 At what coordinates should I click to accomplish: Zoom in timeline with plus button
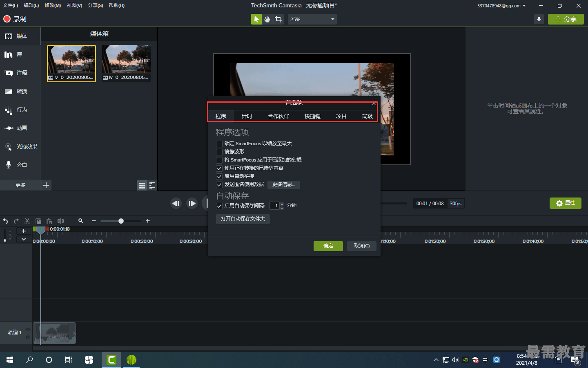pos(148,221)
